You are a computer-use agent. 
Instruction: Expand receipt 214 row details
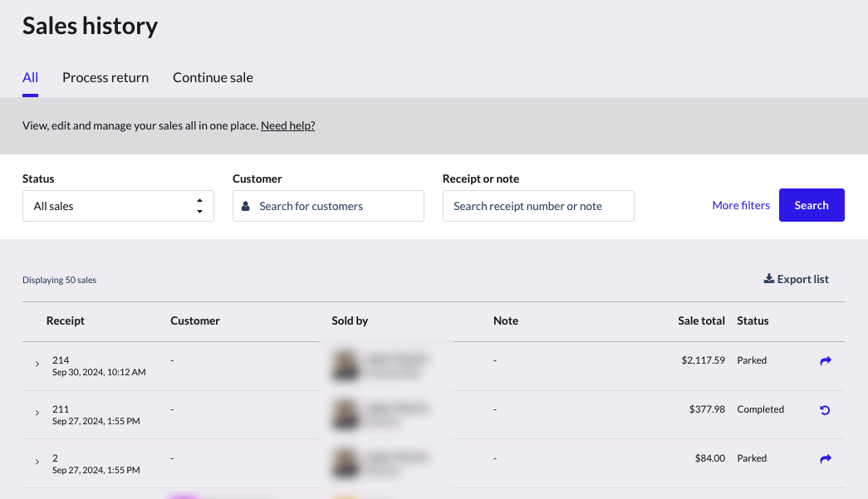click(37, 364)
